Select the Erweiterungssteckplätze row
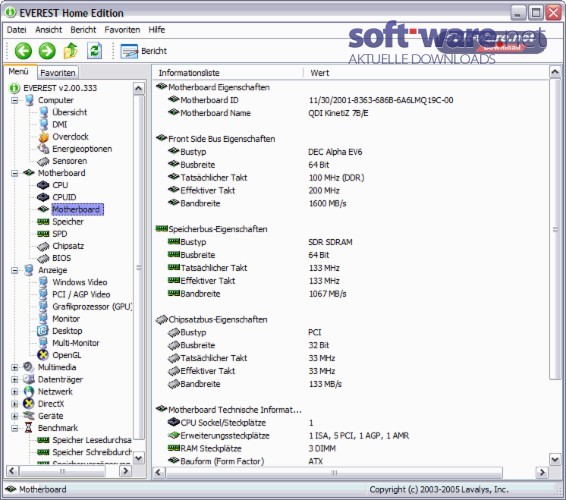Viewport: 566px width, 500px height. pyautogui.click(x=288, y=436)
